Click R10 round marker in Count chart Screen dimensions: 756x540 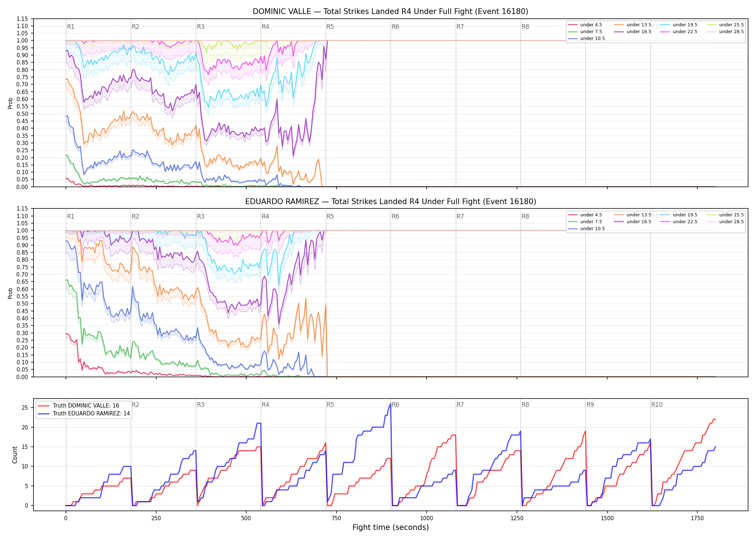coord(657,405)
